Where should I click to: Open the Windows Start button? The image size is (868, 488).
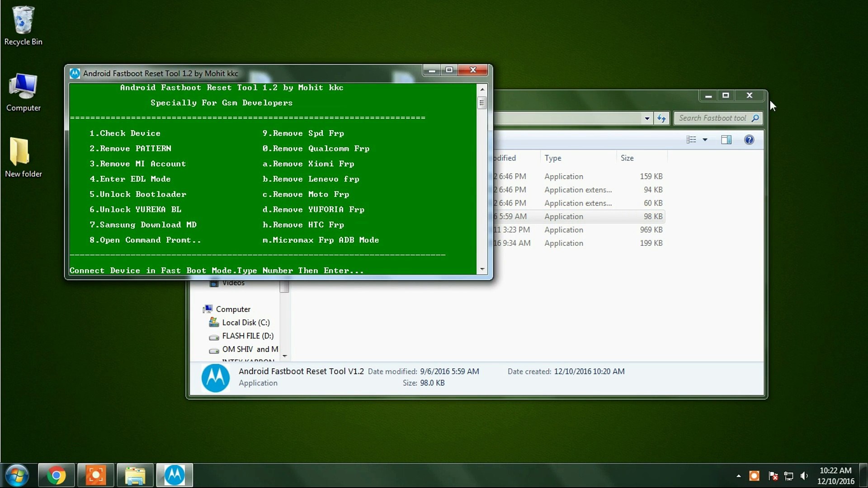pyautogui.click(x=17, y=475)
